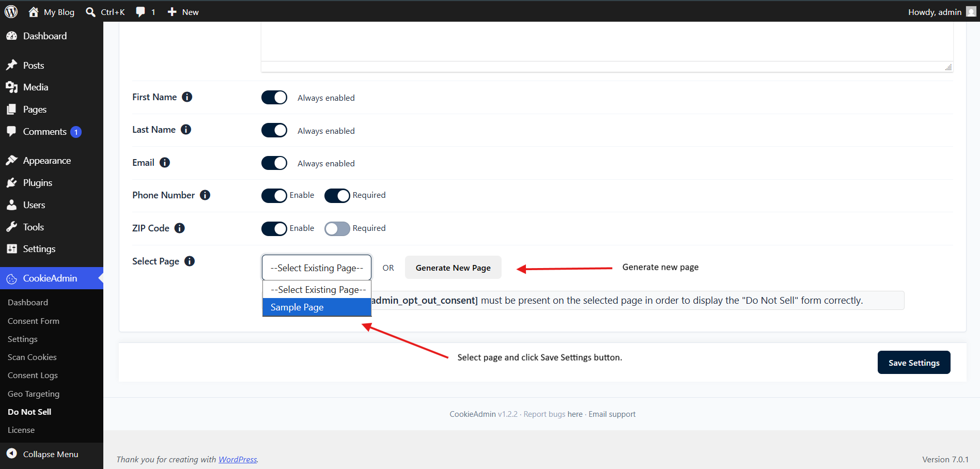The image size is (980, 469).
Task: Click the Comments pending count badge
Action: coord(76,132)
